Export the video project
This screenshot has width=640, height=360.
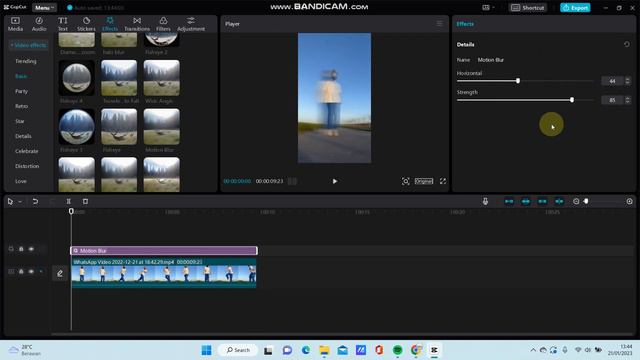click(x=575, y=7)
